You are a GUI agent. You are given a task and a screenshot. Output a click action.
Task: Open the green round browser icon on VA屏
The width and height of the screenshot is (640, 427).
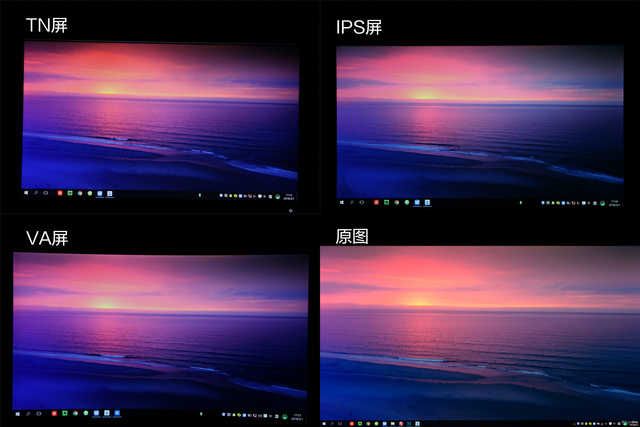coord(86,414)
